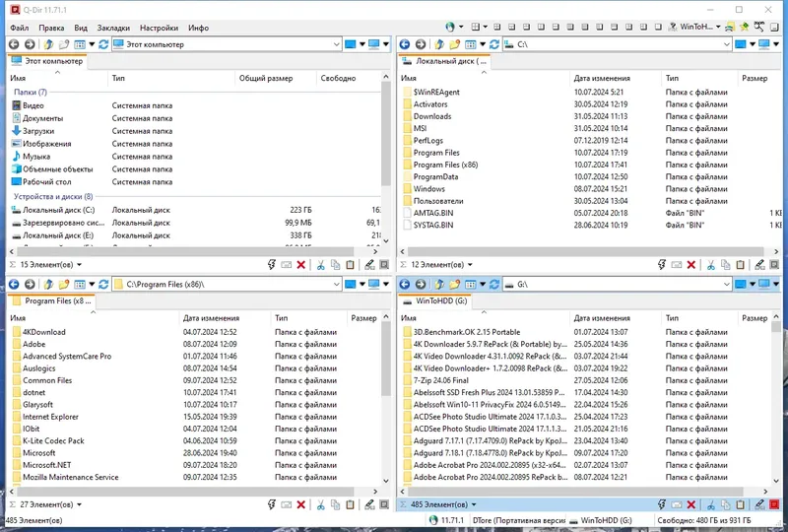Screen dimensions: 788x532
Task: Click copy icon in G:\ pane status bar
Action: (726, 504)
